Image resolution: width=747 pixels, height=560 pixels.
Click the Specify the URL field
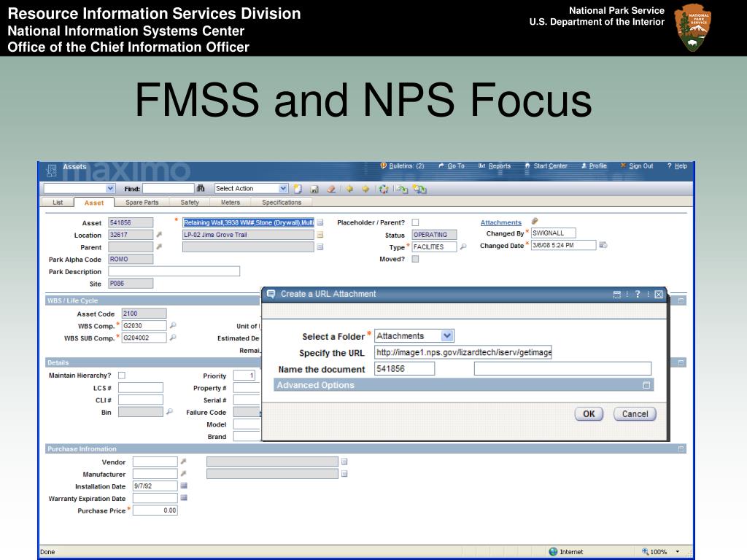[x=463, y=352]
